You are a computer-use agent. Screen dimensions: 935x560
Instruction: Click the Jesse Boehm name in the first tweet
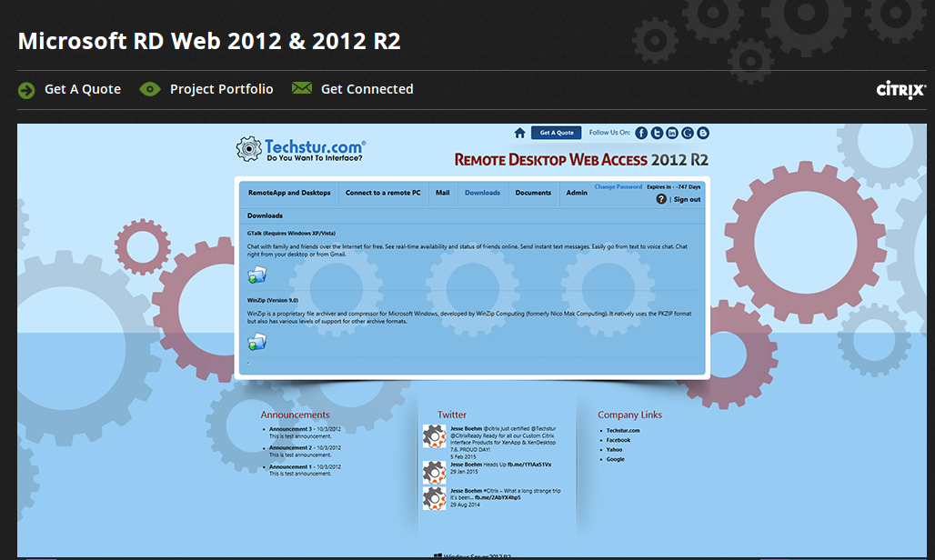[466, 429]
